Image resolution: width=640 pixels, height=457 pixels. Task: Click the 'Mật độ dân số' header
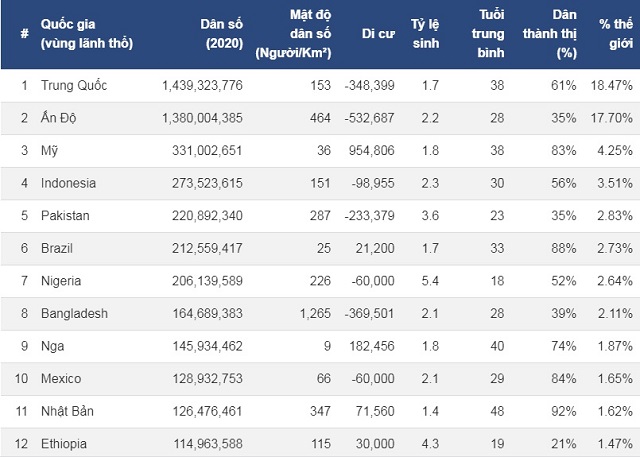pyautogui.click(x=293, y=34)
